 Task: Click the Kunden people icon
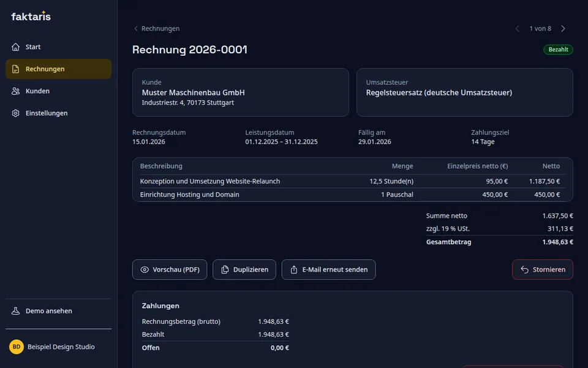(x=15, y=91)
